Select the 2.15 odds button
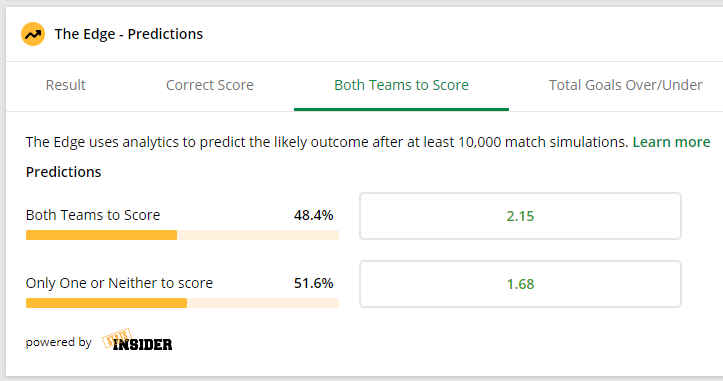Viewport: 723px width, 381px height. point(520,216)
